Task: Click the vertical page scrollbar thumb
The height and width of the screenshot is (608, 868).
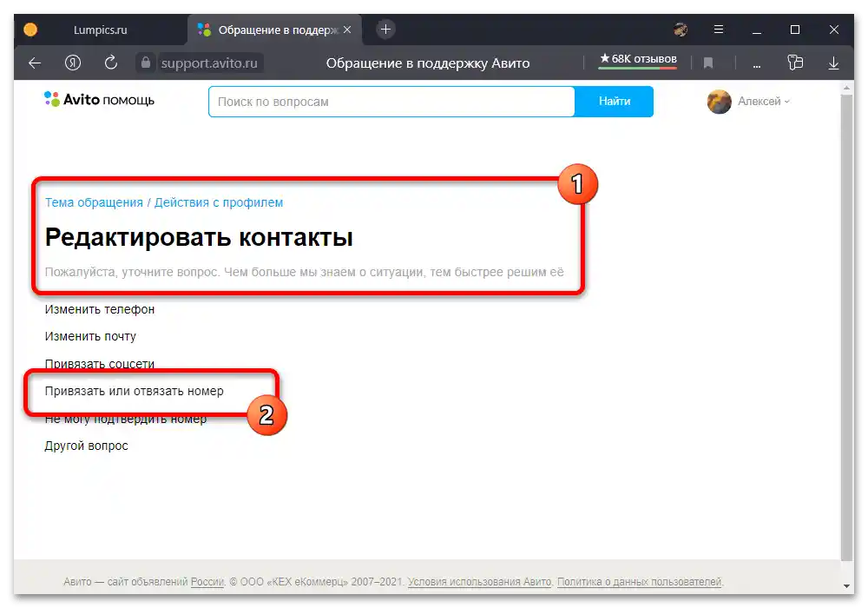Action: 846,327
